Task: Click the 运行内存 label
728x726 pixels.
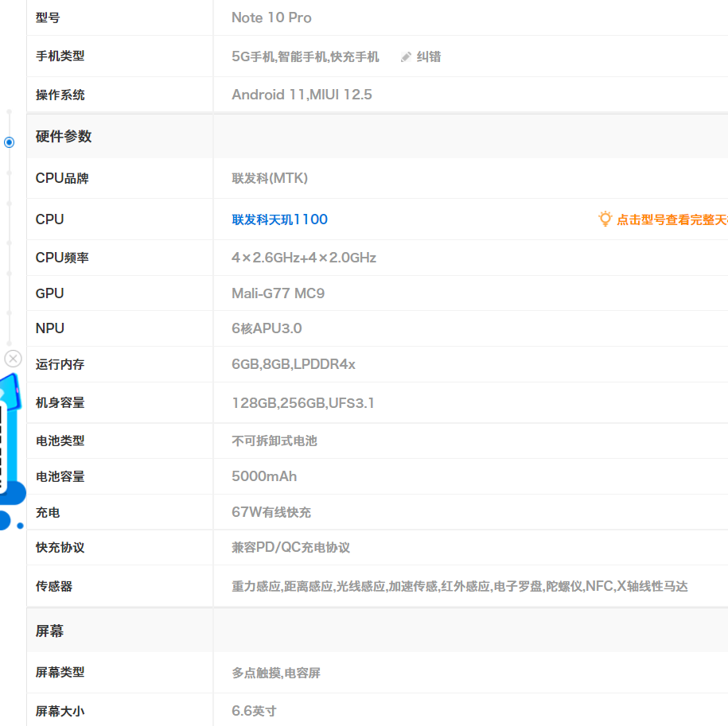Action: click(x=60, y=364)
